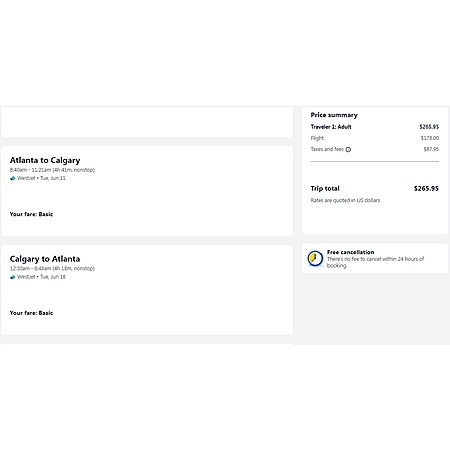Click the WestJet Tue, Jun 11 text

[41, 178]
